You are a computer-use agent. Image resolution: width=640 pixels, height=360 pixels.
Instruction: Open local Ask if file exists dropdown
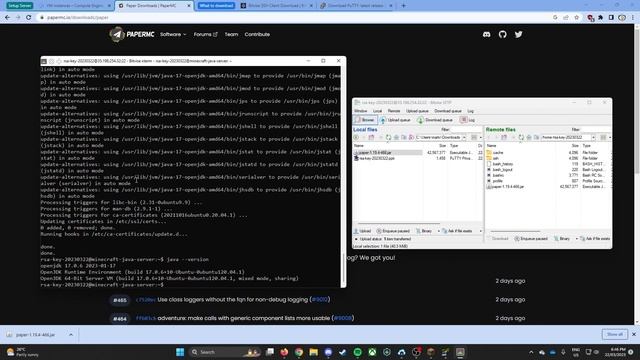(480, 231)
